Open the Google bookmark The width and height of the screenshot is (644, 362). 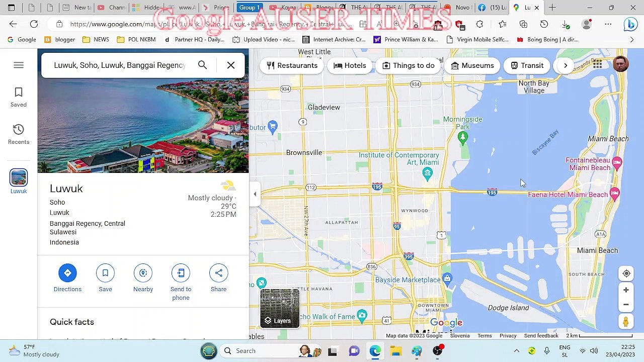[22, 40]
